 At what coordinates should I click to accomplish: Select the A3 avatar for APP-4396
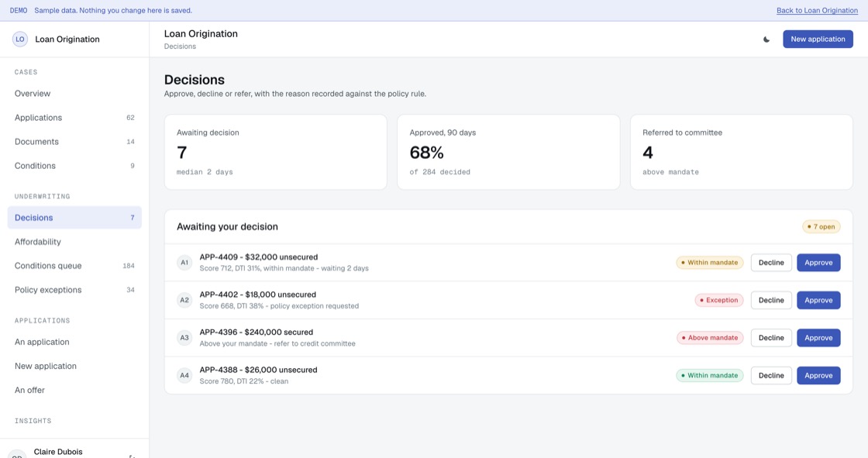point(184,338)
